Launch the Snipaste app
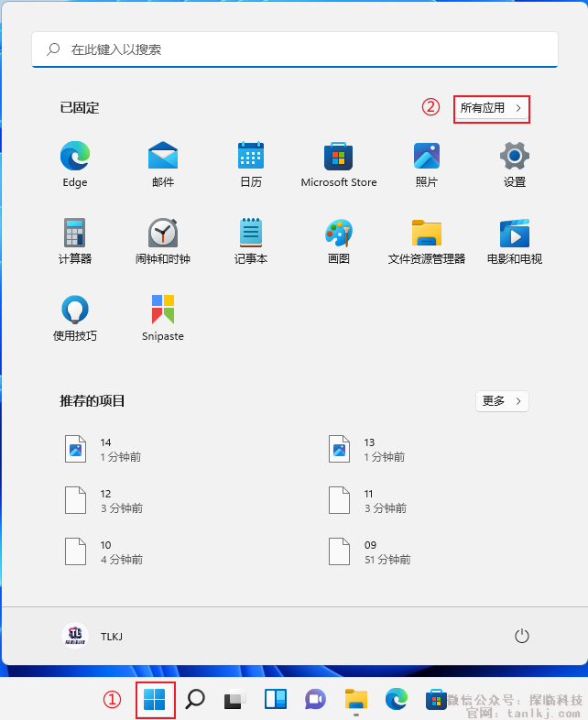This screenshot has height=720, width=588. [x=163, y=318]
